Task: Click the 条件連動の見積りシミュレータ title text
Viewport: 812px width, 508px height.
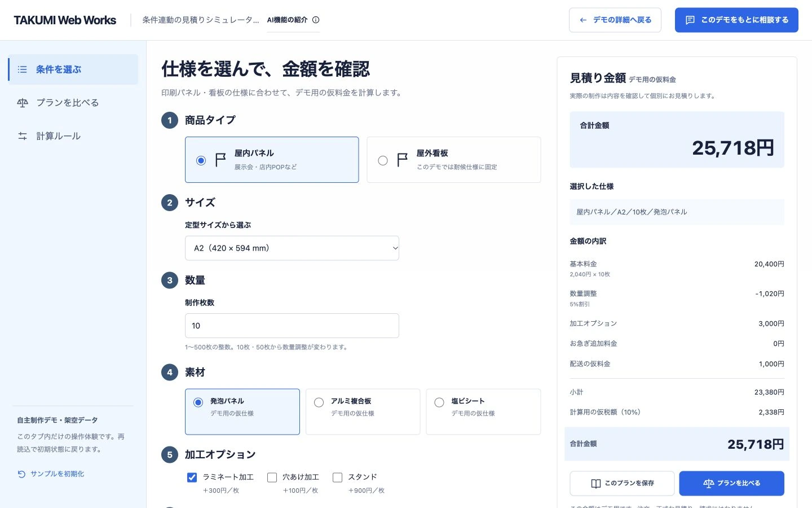Action: [201, 20]
